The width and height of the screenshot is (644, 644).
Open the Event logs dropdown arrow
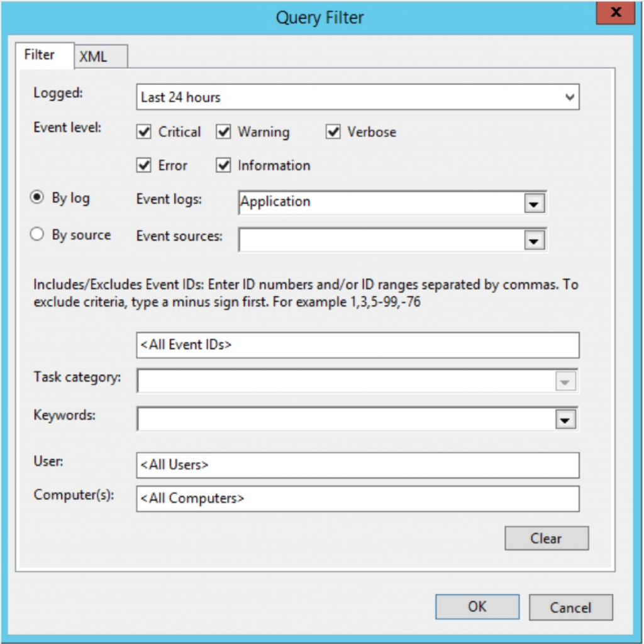(x=533, y=203)
